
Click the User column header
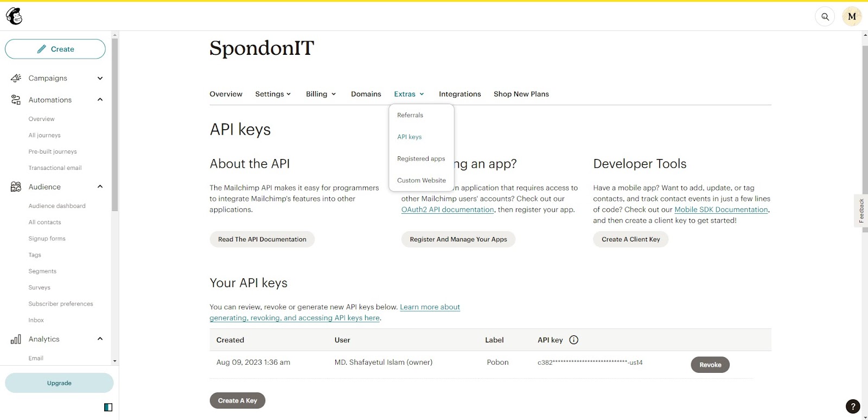[x=342, y=340]
